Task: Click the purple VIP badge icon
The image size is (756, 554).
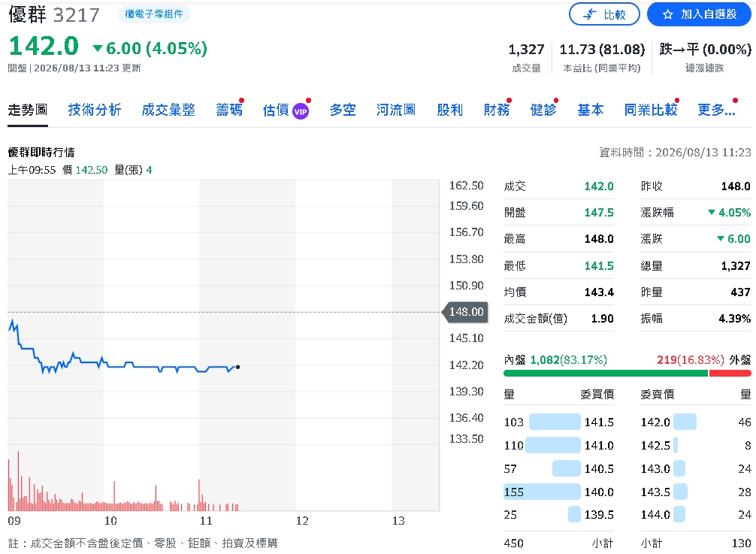Action: click(301, 111)
